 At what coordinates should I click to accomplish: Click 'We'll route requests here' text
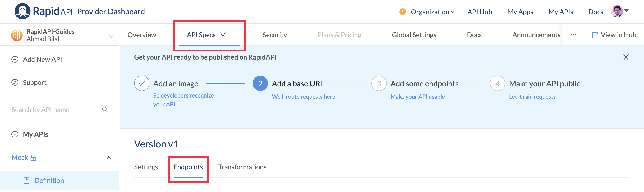point(303,97)
